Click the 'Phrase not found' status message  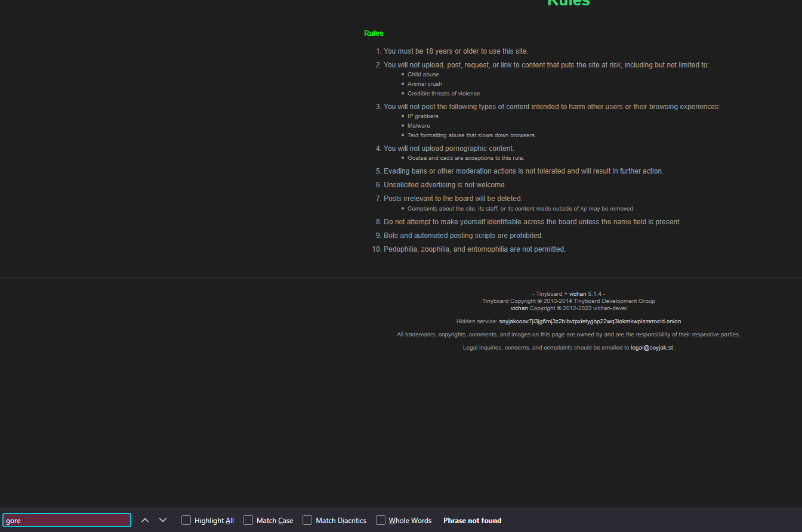coord(472,521)
